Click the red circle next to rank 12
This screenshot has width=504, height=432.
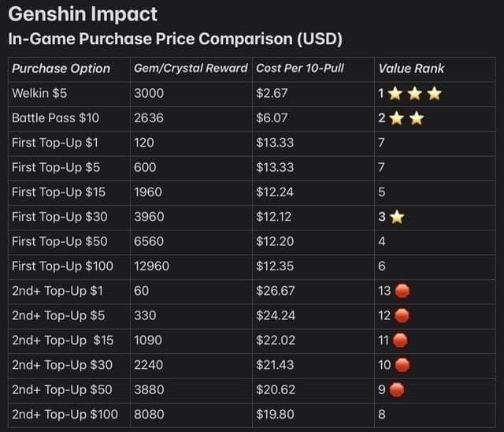tap(402, 315)
